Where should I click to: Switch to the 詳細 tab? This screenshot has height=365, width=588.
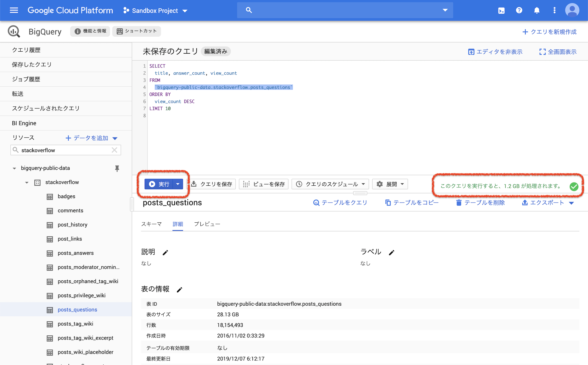tap(178, 224)
